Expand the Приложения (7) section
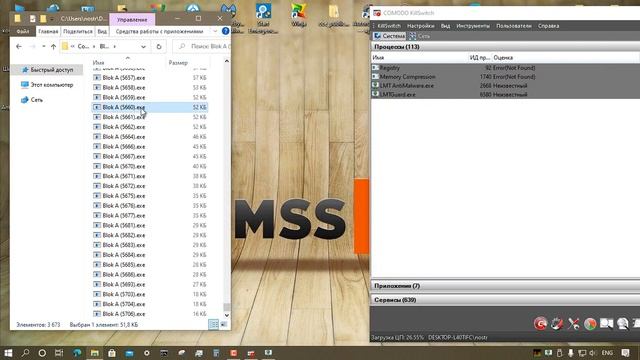The height and width of the screenshot is (360, 640). tap(505, 286)
